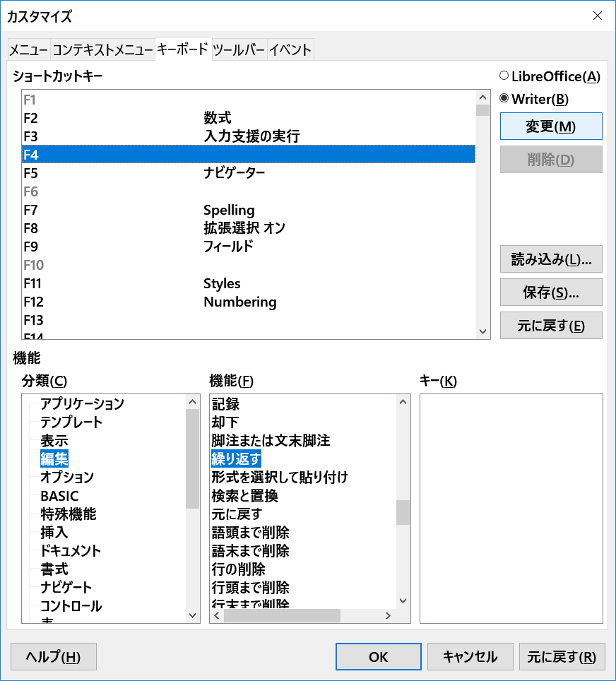616x681 pixels.
Task: Select the Writer radio button
Action: pos(504,99)
